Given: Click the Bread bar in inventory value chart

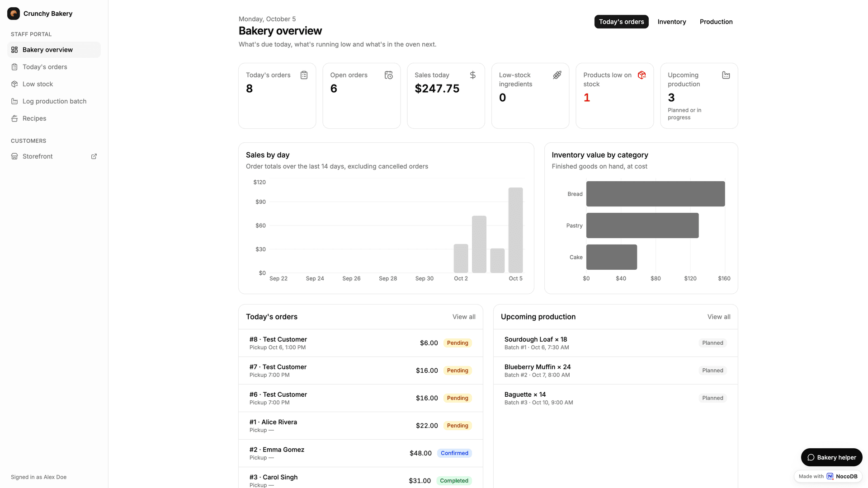Looking at the screenshot, I should tap(656, 194).
